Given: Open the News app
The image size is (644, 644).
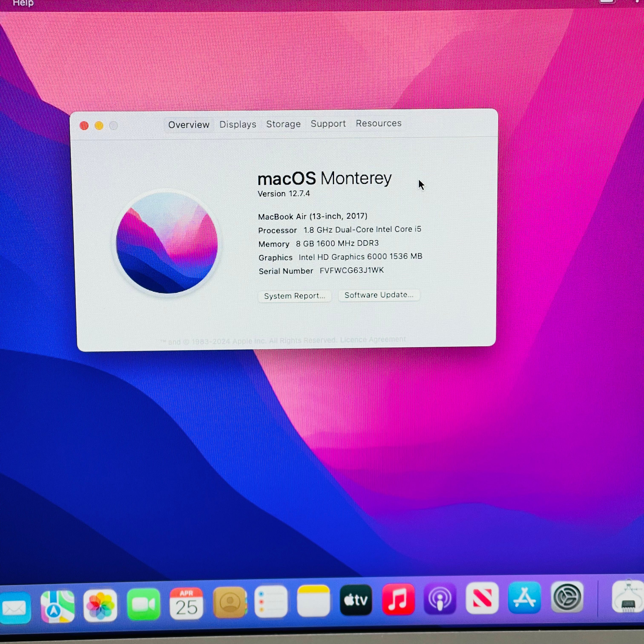Looking at the screenshot, I should click(482, 598).
